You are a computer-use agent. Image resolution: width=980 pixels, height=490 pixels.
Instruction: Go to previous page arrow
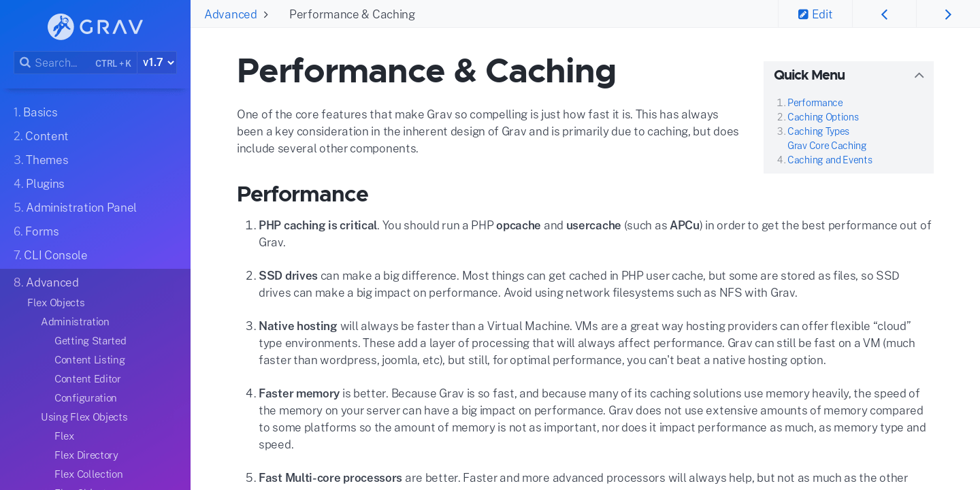(884, 14)
